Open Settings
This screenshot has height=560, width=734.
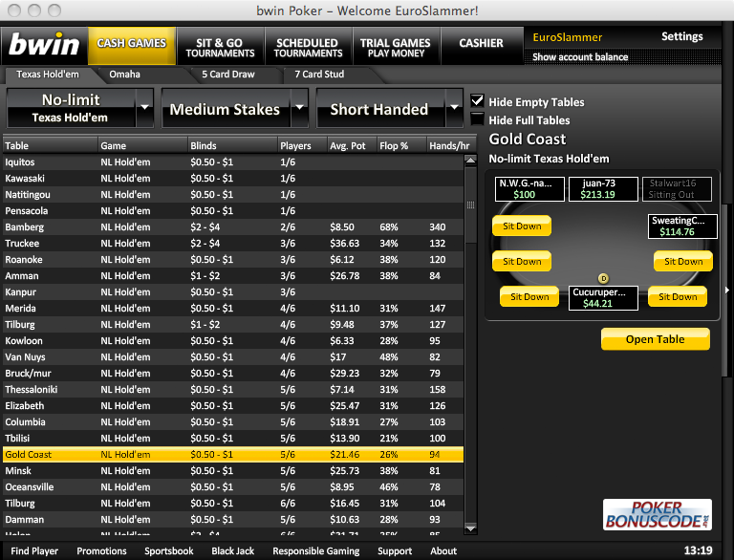point(682,36)
